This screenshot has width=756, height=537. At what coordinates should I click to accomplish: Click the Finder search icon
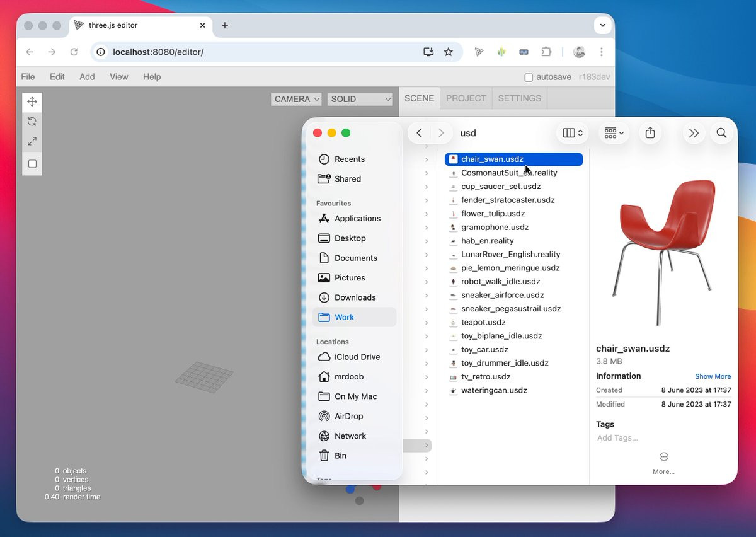click(x=722, y=133)
